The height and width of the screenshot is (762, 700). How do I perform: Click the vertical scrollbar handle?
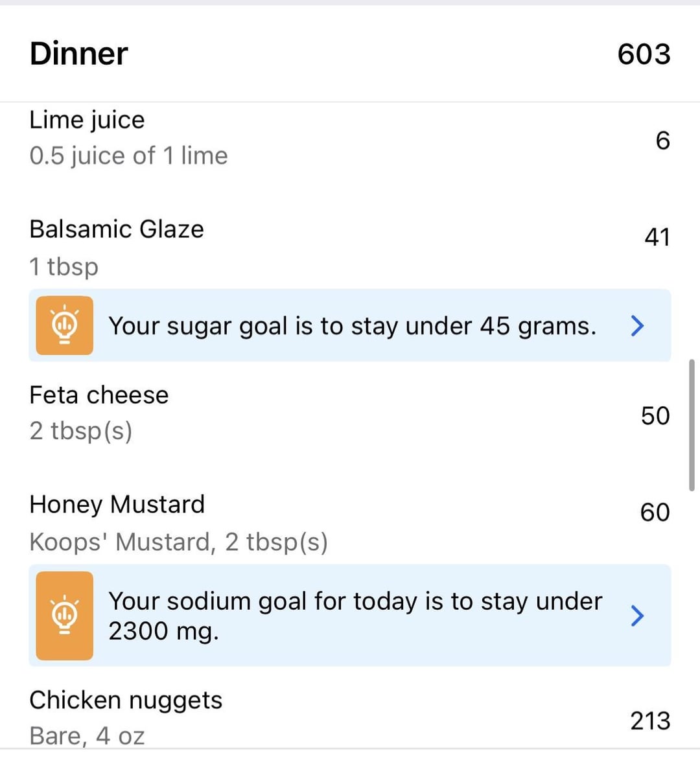pyautogui.click(x=692, y=425)
